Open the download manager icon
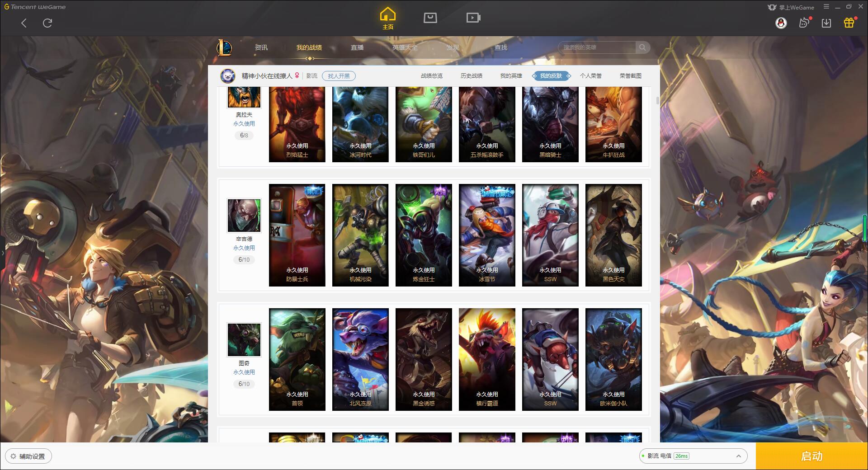868x470 pixels. (826, 23)
